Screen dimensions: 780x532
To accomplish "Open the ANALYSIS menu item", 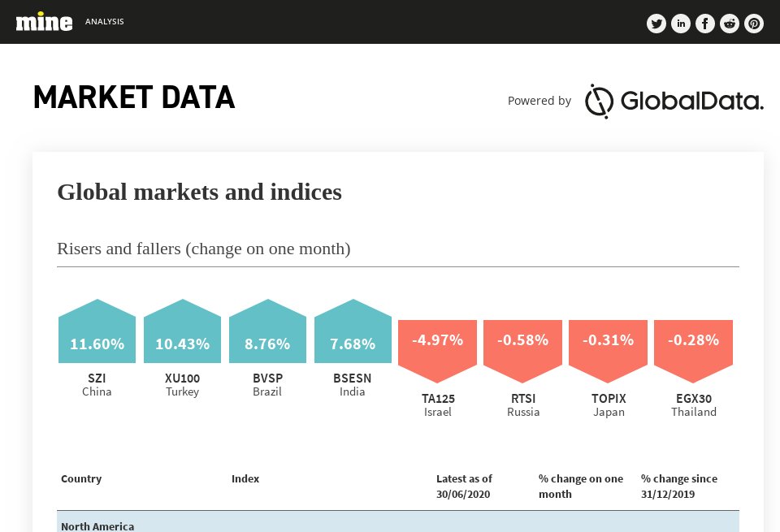I will [105, 22].
